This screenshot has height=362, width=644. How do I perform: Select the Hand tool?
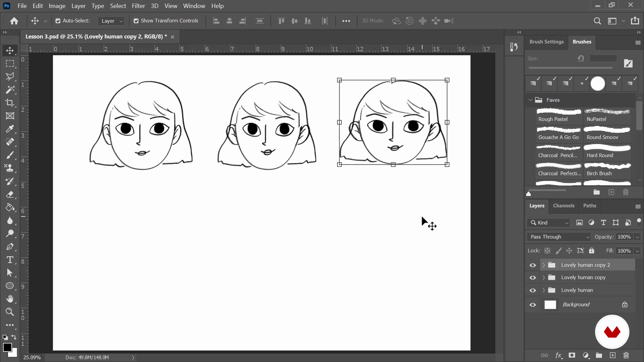tap(10, 299)
